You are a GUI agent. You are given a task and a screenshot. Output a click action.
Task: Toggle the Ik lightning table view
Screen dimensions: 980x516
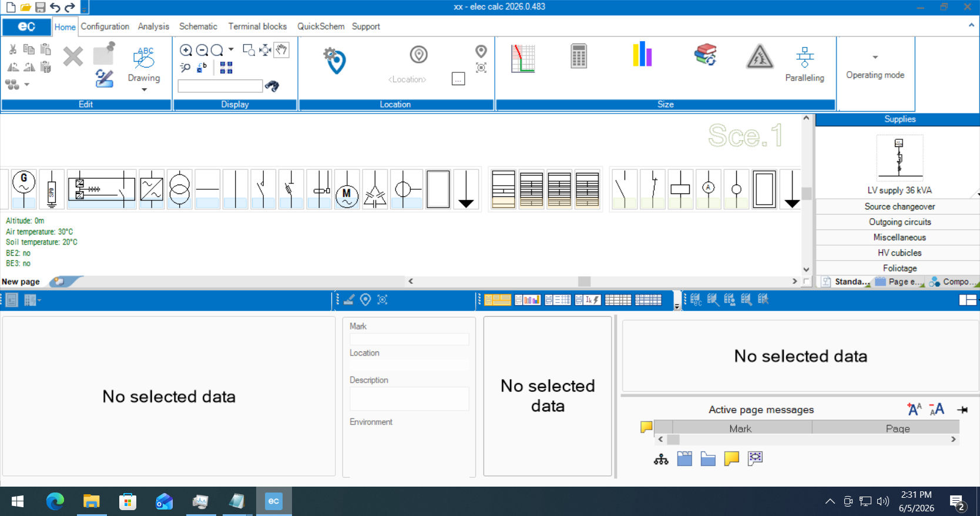(x=588, y=300)
